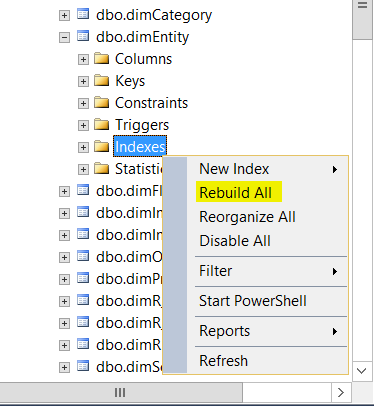The width and height of the screenshot is (374, 406).
Task: Click the vertical scrollbar down arrow
Action: pyautogui.click(x=362, y=371)
